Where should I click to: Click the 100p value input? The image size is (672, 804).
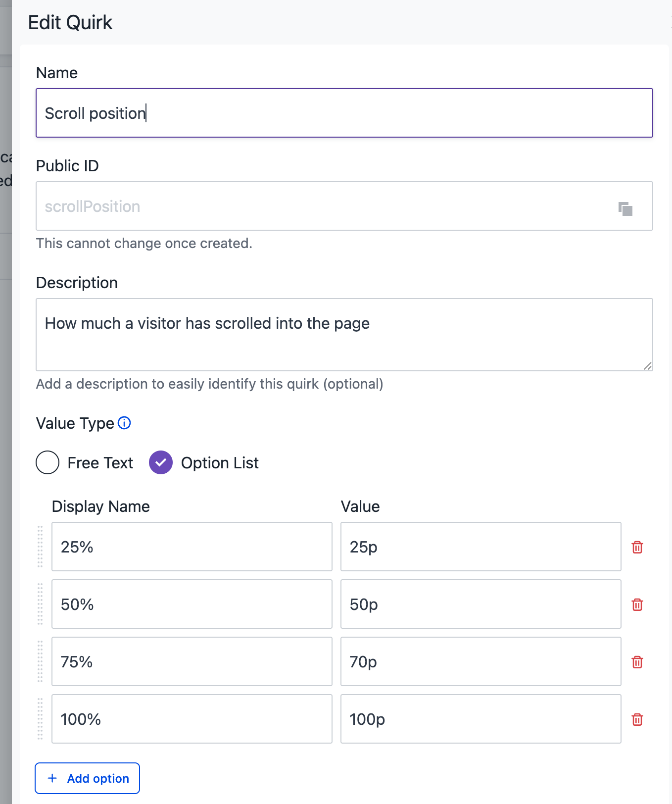480,719
